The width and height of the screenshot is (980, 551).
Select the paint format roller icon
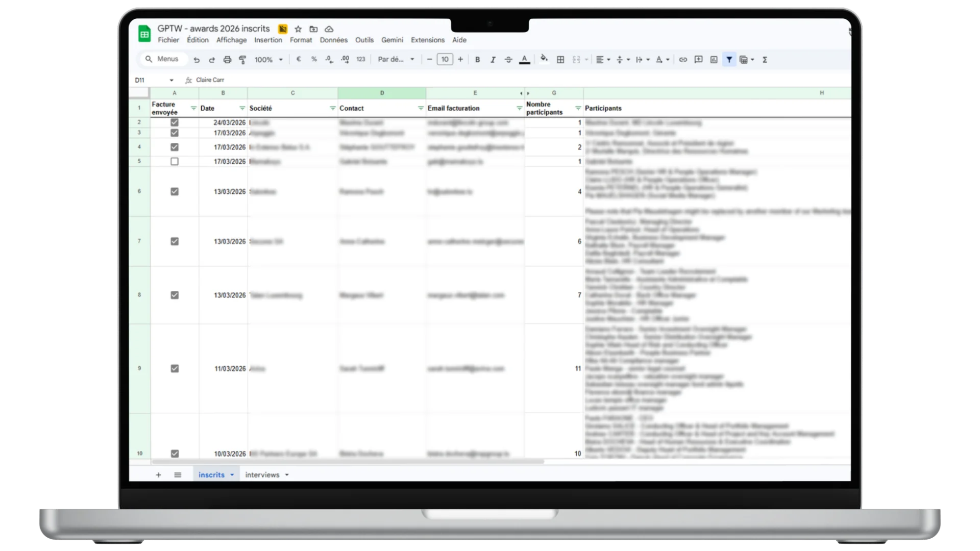[242, 60]
